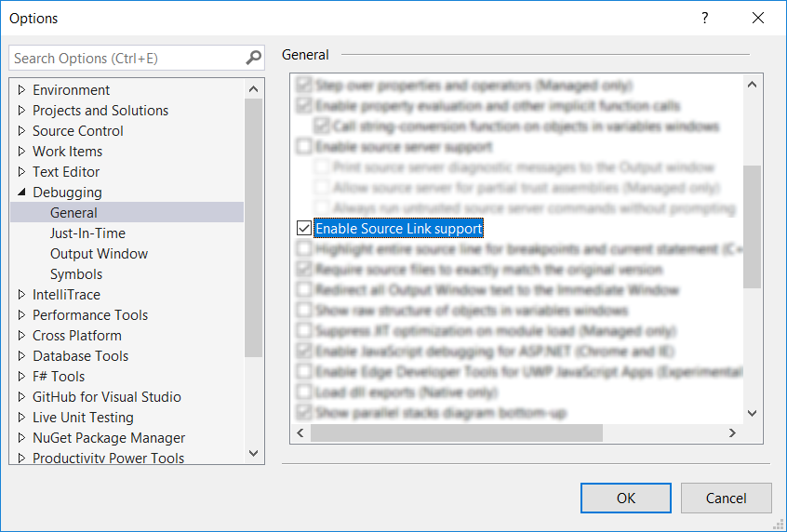Expand the Environment node

pos(21,90)
